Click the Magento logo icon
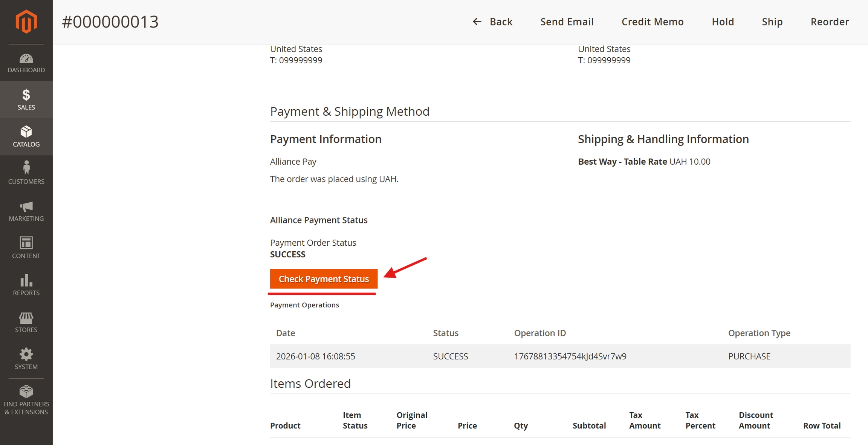The width and height of the screenshot is (868, 445). pyautogui.click(x=26, y=21)
